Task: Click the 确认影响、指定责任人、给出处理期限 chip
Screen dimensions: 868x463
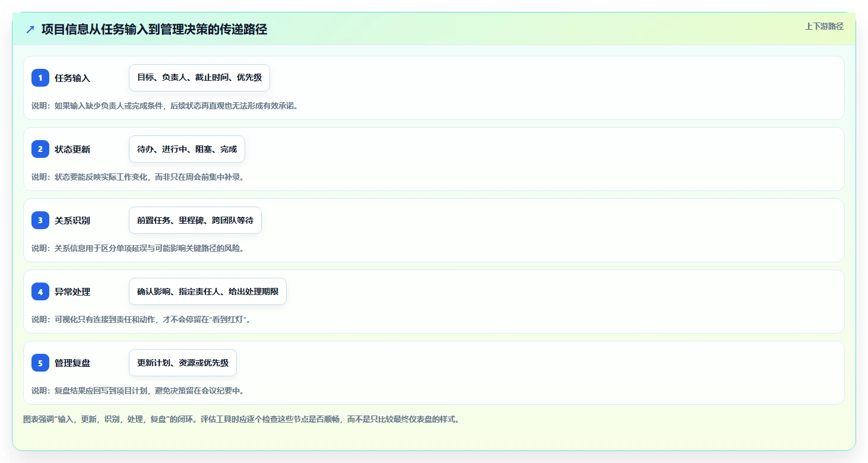Action: point(208,291)
